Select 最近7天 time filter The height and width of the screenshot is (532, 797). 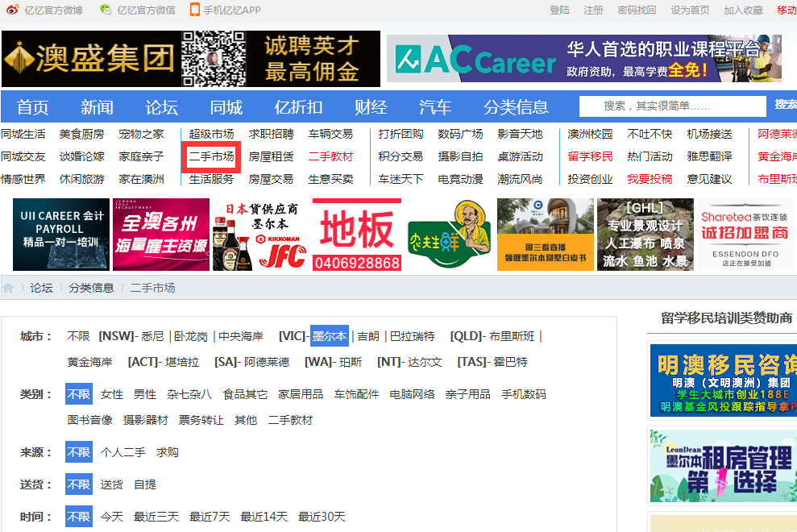[210, 517]
